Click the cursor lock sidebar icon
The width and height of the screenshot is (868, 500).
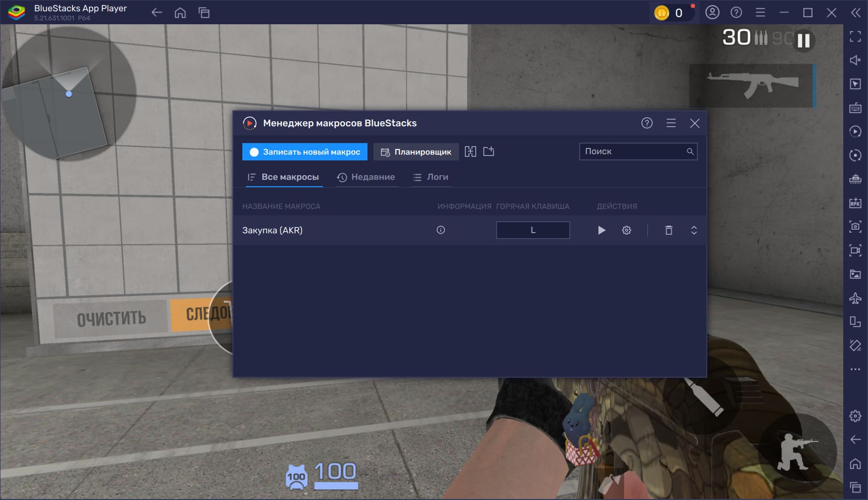(855, 84)
